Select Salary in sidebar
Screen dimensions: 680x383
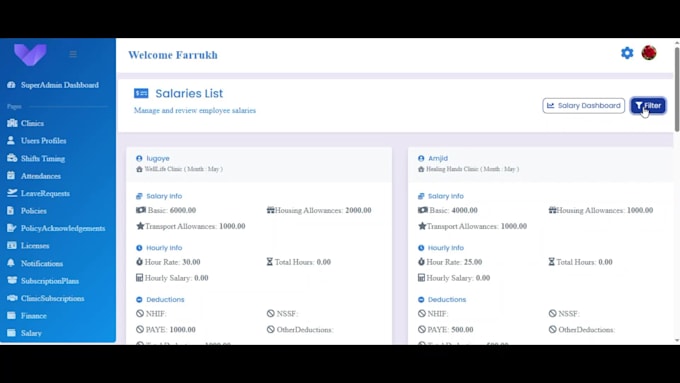(31, 333)
